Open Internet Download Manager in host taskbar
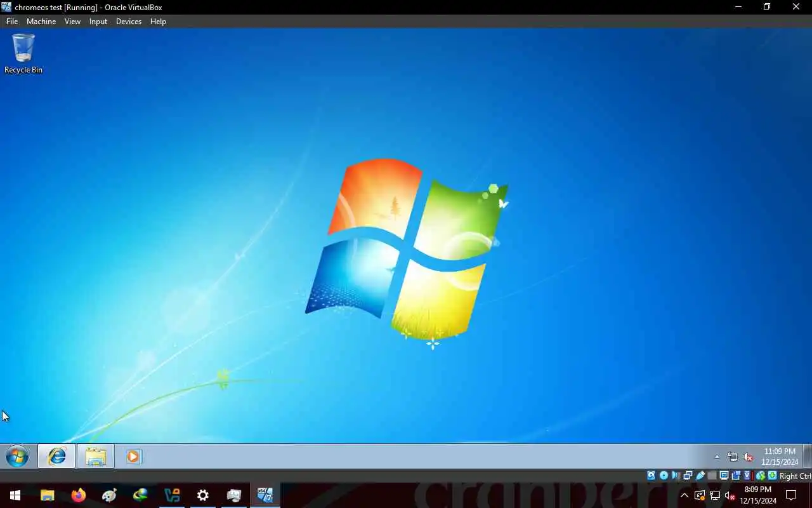812x508 pixels. click(141, 495)
